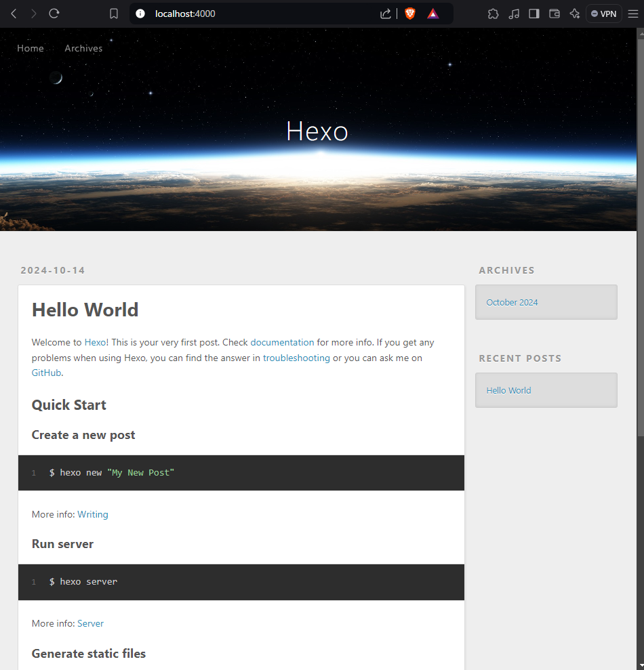The width and height of the screenshot is (644, 670).
Task: Toggle the Brave VPN
Action: (603, 13)
